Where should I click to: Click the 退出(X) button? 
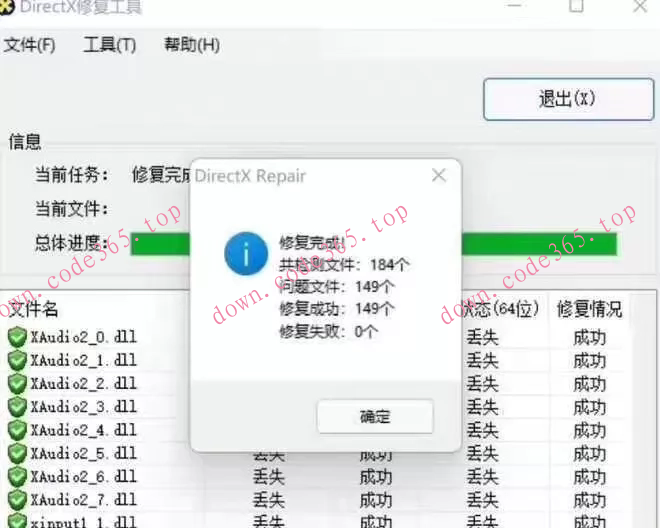point(568,99)
